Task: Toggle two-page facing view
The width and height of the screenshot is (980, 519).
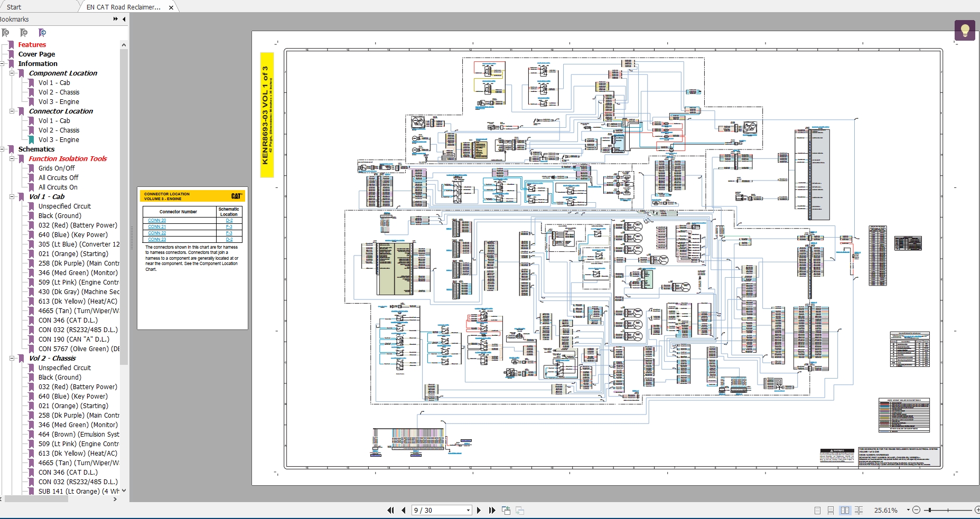Action: (x=845, y=510)
